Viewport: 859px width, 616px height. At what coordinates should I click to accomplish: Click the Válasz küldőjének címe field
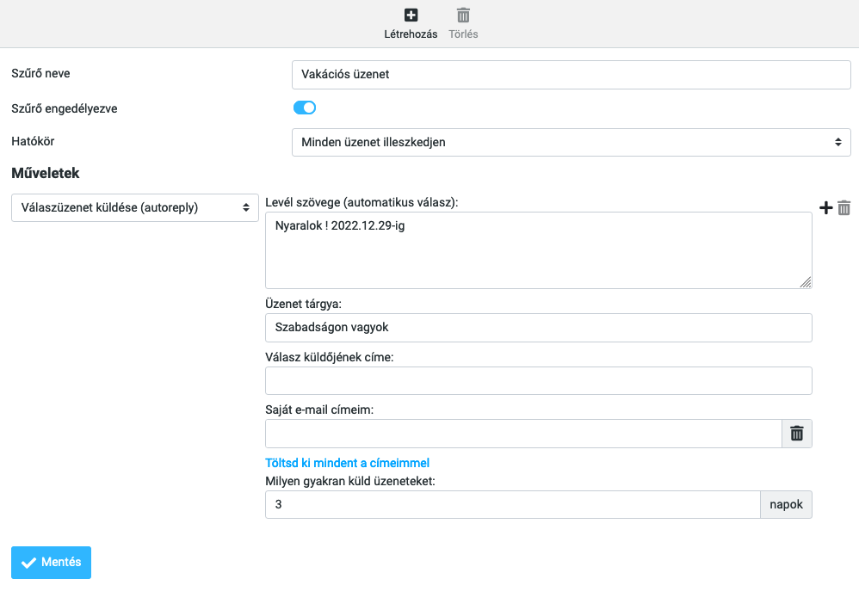click(x=539, y=380)
